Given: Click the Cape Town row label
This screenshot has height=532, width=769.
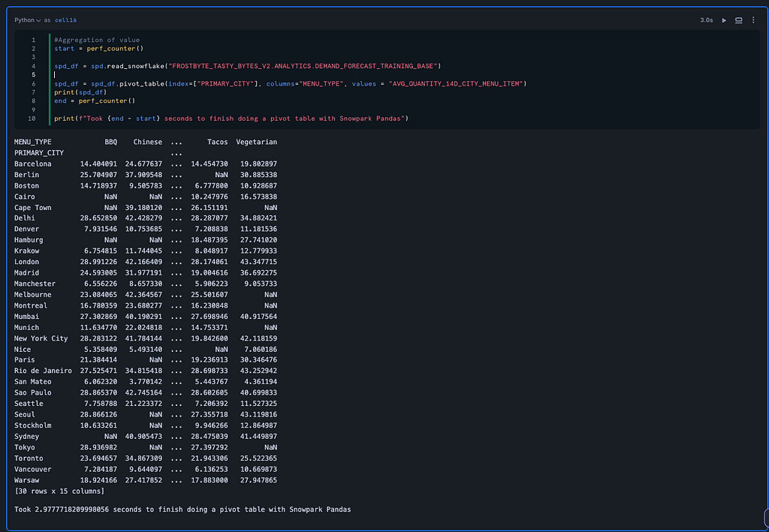Looking at the screenshot, I should click(32, 208).
